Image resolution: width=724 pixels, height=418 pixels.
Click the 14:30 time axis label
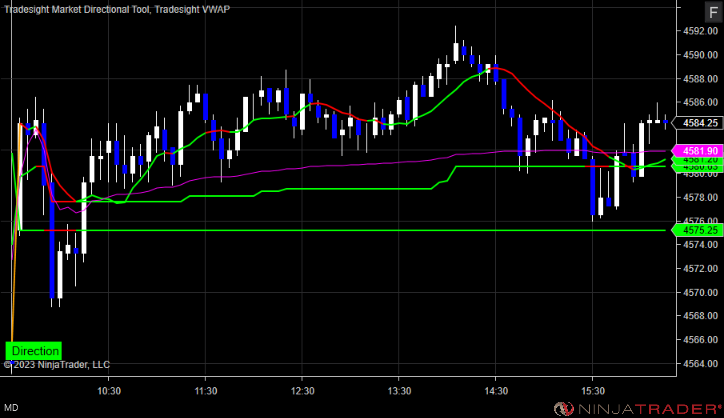click(496, 391)
